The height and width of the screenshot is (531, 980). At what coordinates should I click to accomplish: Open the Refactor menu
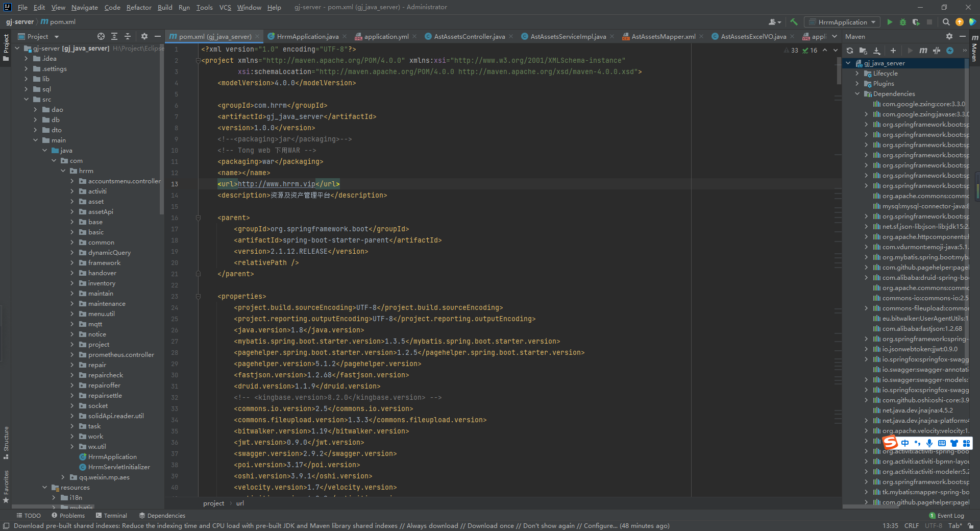[x=139, y=7]
